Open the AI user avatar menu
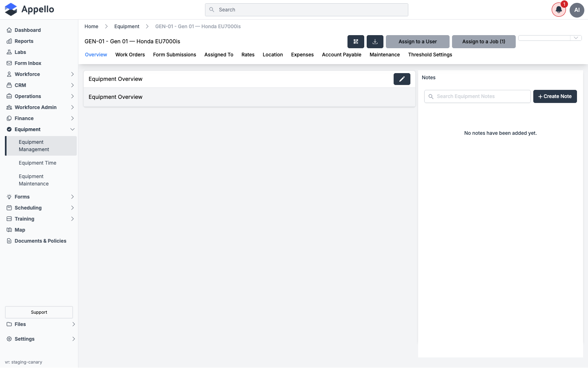Image resolution: width=588 pixels, height=375 pixels. pos(577,10)
